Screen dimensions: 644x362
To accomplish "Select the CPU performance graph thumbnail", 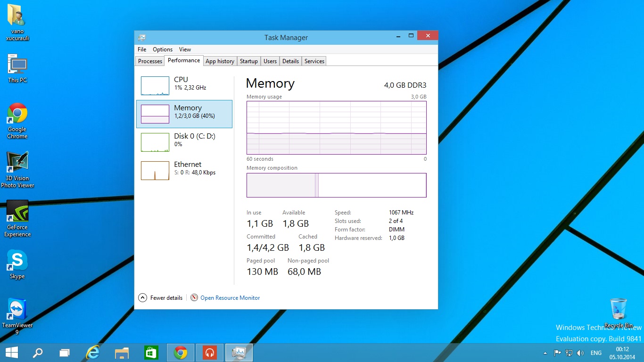I will (155, 86).
